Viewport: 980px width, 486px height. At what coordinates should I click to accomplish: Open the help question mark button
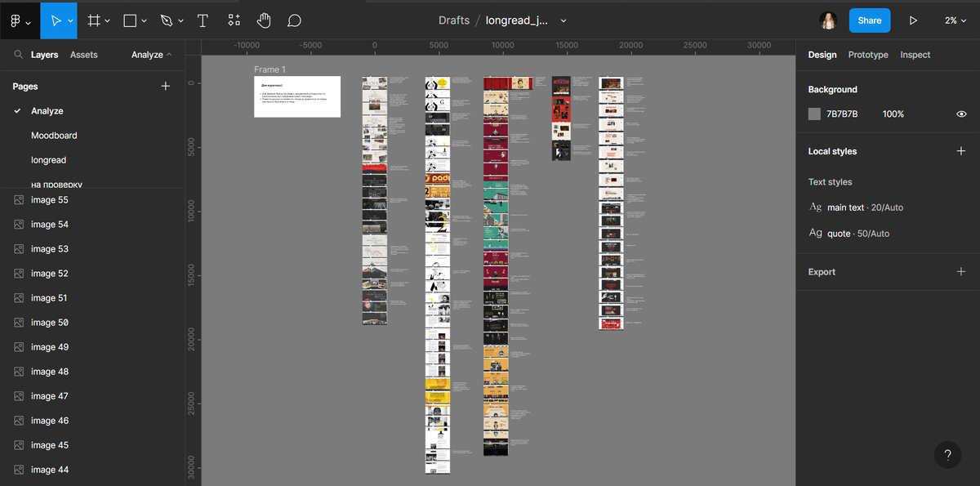click(x=947, y=456)
